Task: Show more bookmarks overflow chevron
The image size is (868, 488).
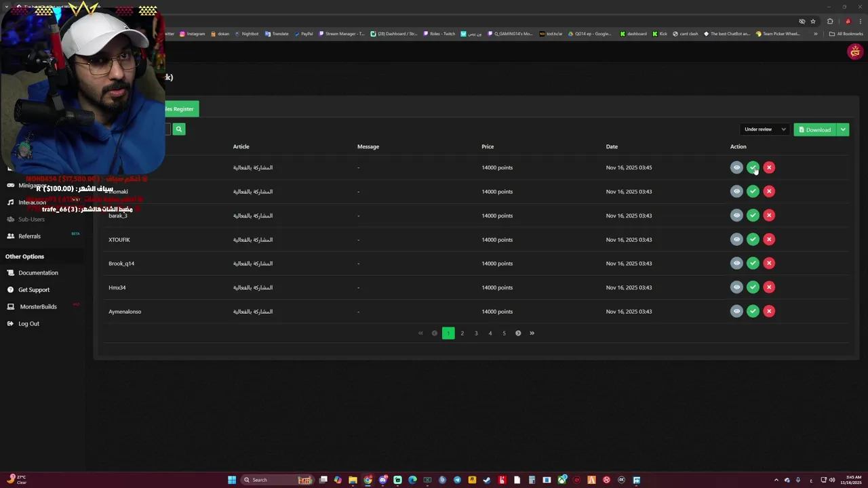Action: coord(816,33)
